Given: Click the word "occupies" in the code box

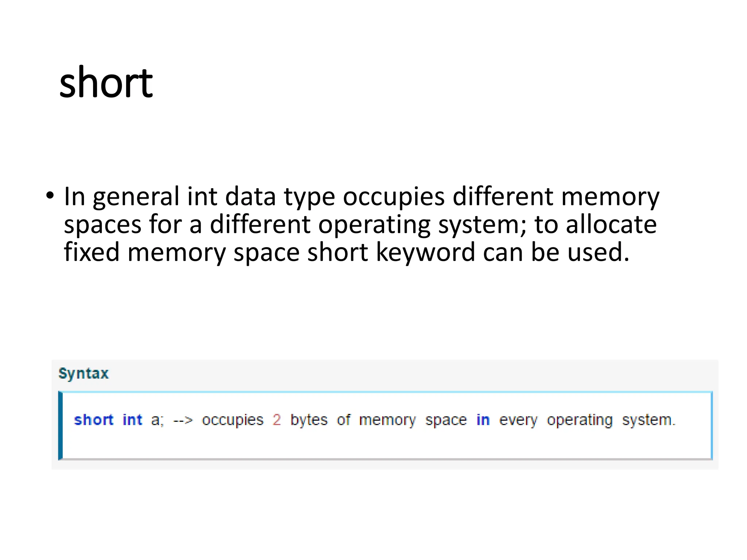Looking at the screenshot, I should pos(233,420).
